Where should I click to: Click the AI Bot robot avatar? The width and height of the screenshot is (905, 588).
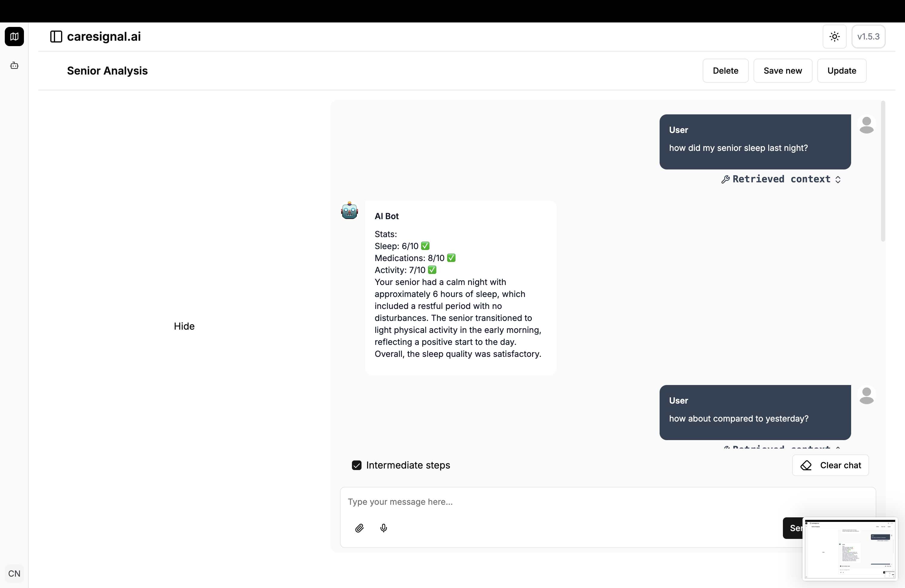point(350,211)
